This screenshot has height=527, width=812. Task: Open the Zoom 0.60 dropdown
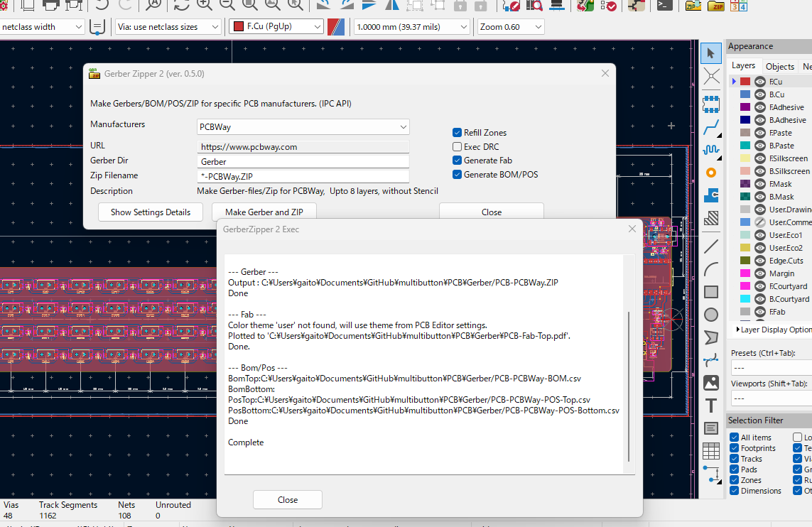[x=510, y=27]
